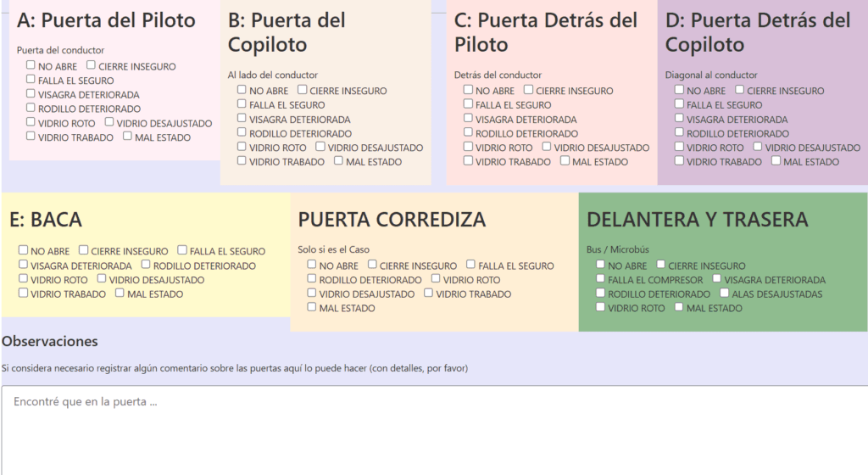
Task: Mark RODILLO DETERIORADO in Puerta del Copiloto
Action: [242, 132]
